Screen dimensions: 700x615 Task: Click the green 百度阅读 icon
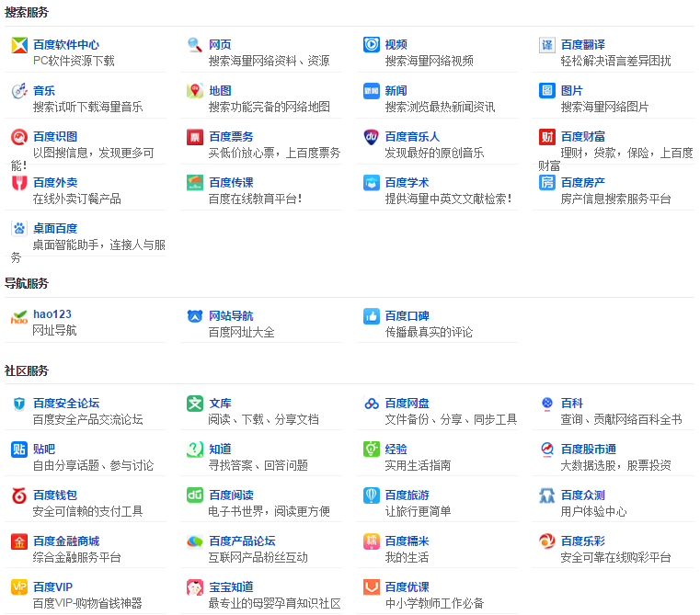pos(195,495)
